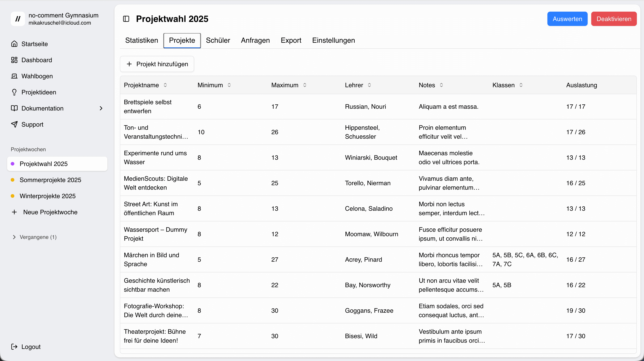The image size is (644, 361).
Task: Click teacher cell 'Winiarski, Bouquet'
Action: tap(371, 157)
